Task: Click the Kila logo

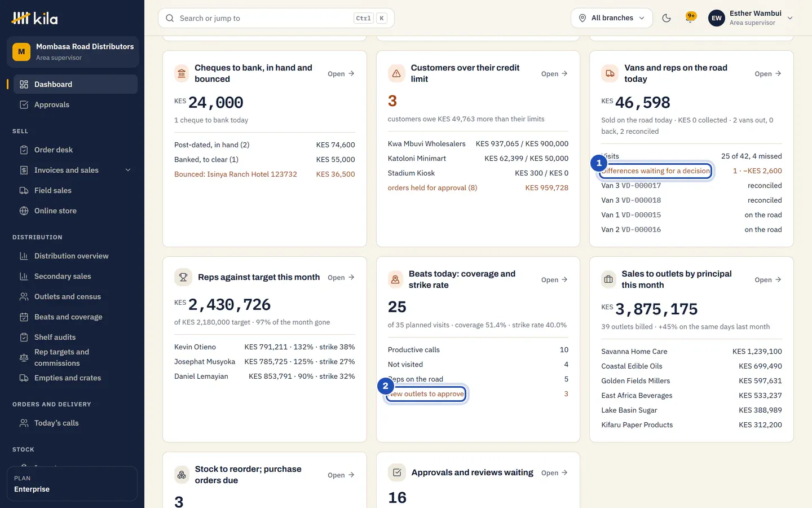Action: click(x=34, y=18)
